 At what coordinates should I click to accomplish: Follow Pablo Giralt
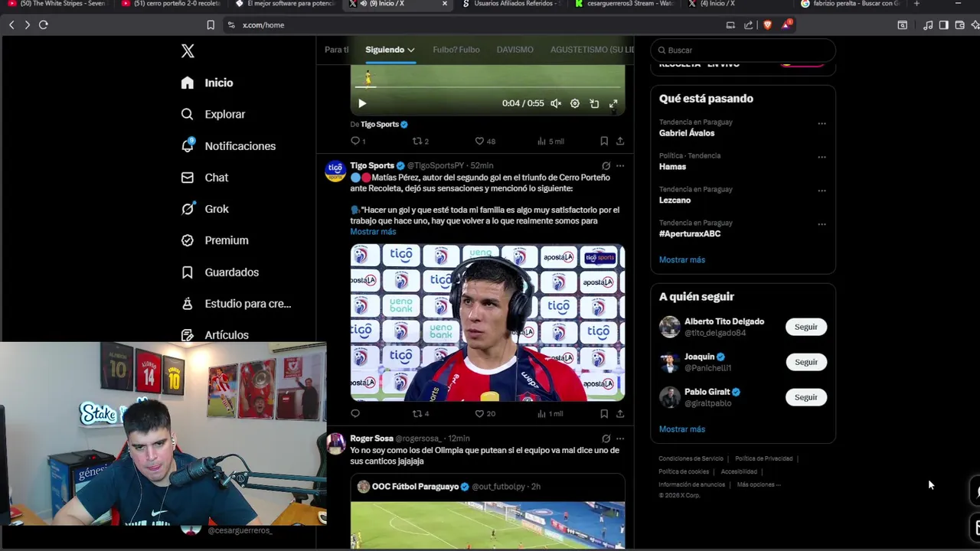pos(805,397)
